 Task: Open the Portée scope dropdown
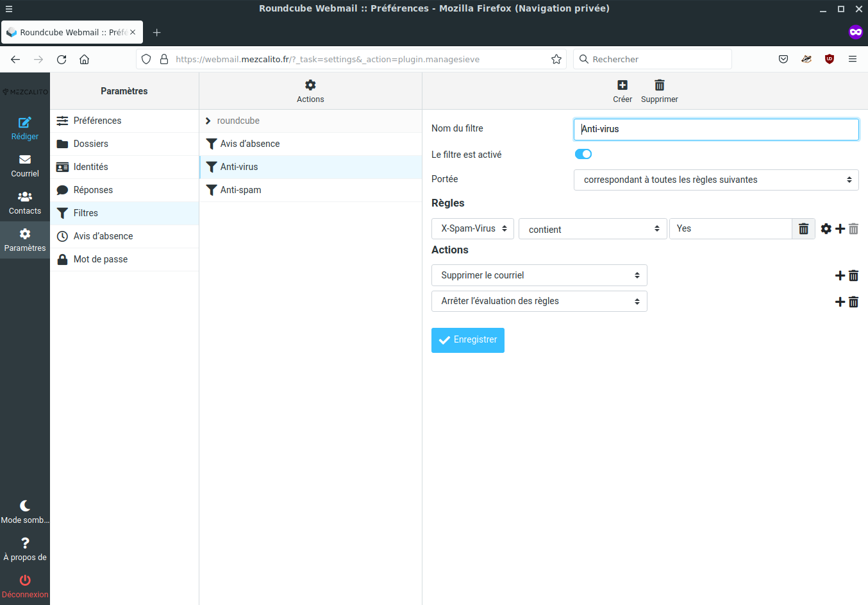tap(715, 180)
